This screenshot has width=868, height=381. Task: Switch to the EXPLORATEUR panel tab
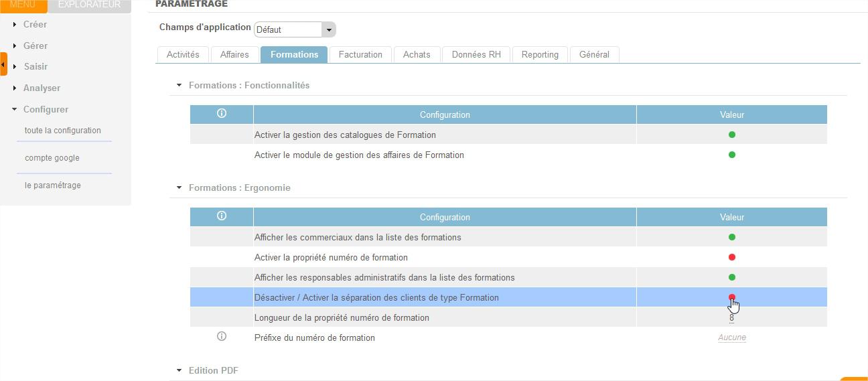(89, 5)
